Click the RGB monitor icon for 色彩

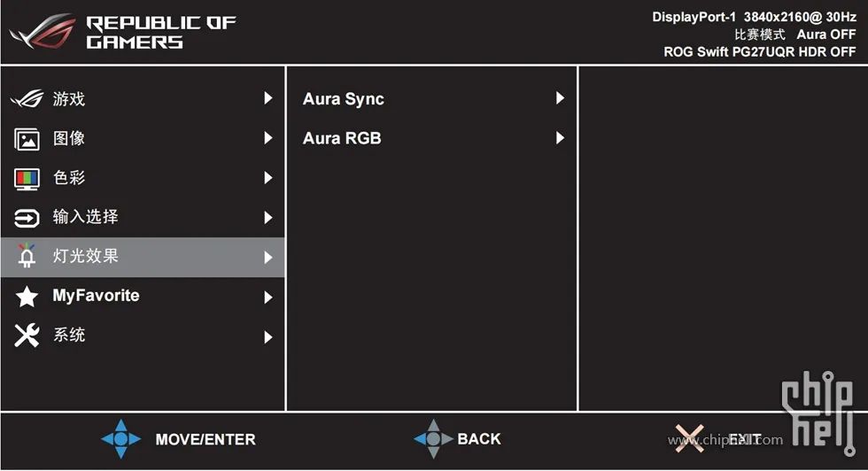(27, 179)
